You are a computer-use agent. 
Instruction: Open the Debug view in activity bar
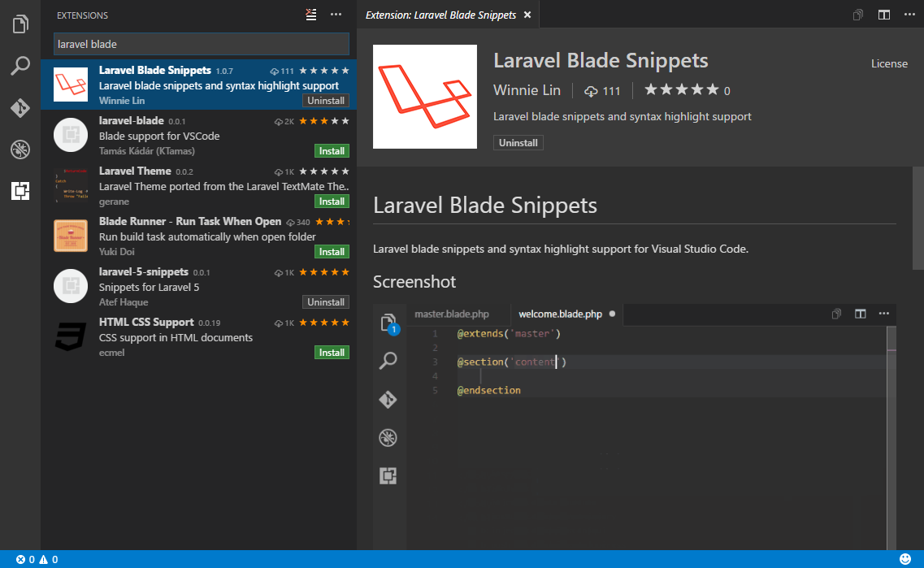coord(20,150)
